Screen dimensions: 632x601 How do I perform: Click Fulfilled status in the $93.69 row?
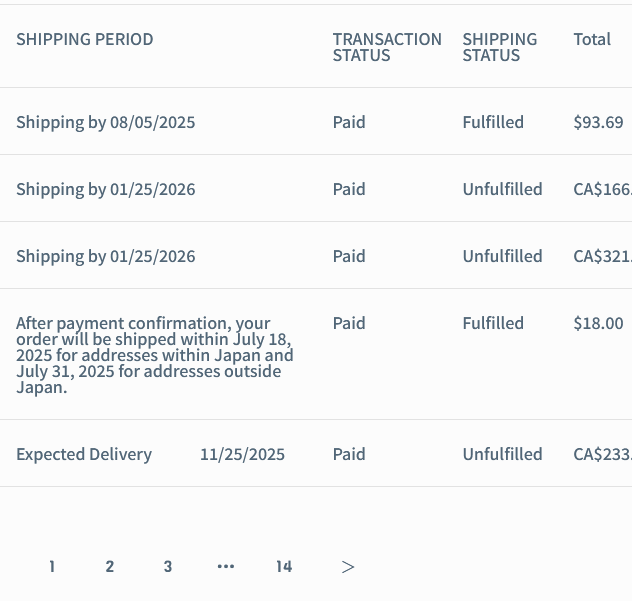tap(493, 123)
